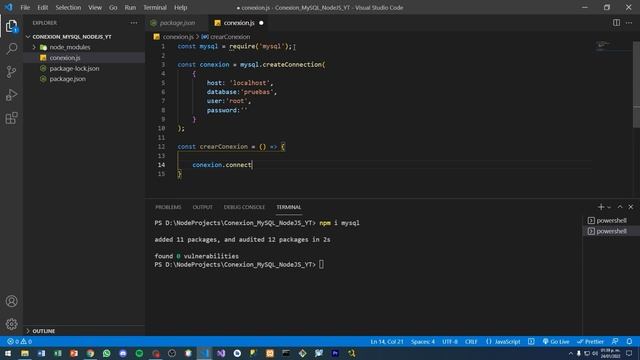Image resolution: width=640 pixels, height=360 pixels.
Task: Open the File menu
Action: click(x=25, y=7)
